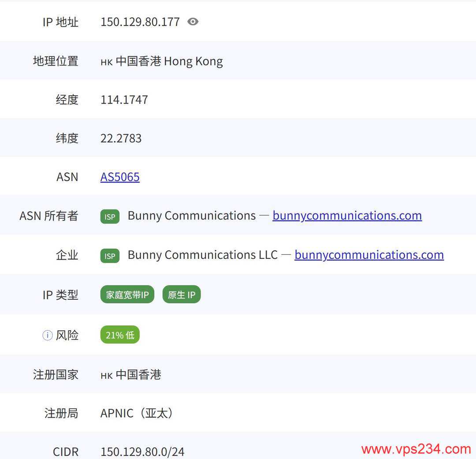Select the IP address 150.129.80.177
This screenshot has height=459, width=476.
pyautogui.click(x=140, y=22)
